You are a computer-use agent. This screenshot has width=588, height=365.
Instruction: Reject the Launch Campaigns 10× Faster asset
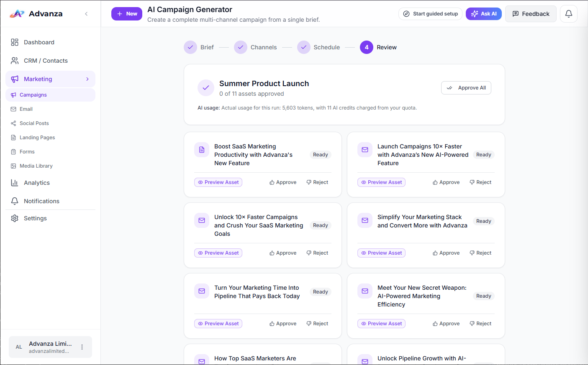point(480,182)
